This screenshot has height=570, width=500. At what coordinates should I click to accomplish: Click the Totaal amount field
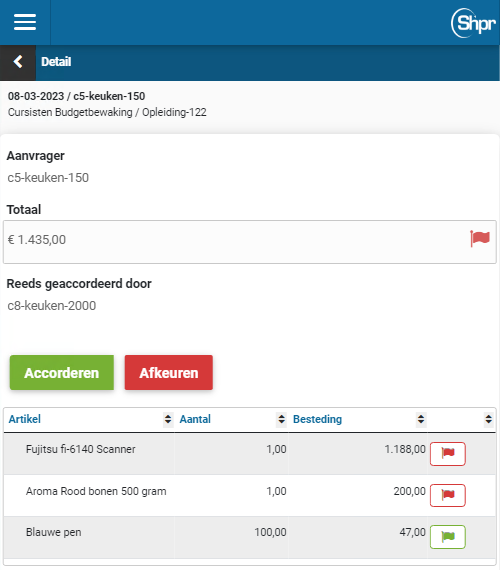point(250,242)
